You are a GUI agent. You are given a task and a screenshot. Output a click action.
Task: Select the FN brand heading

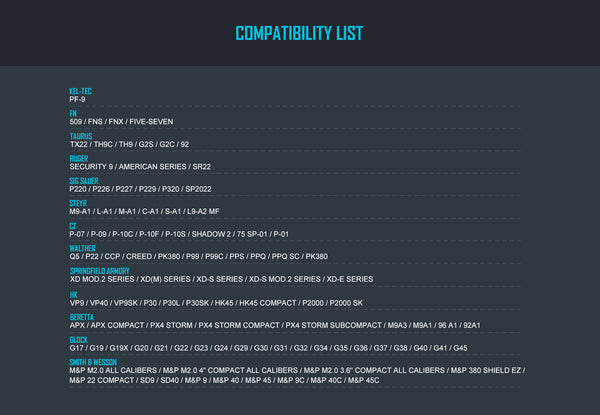[x=74, y=113]
